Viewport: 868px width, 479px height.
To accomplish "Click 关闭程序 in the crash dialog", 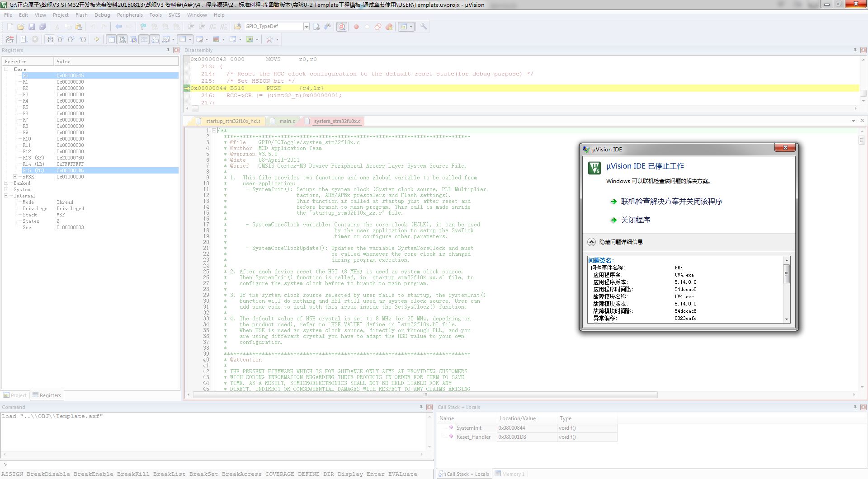I will 635,220.
